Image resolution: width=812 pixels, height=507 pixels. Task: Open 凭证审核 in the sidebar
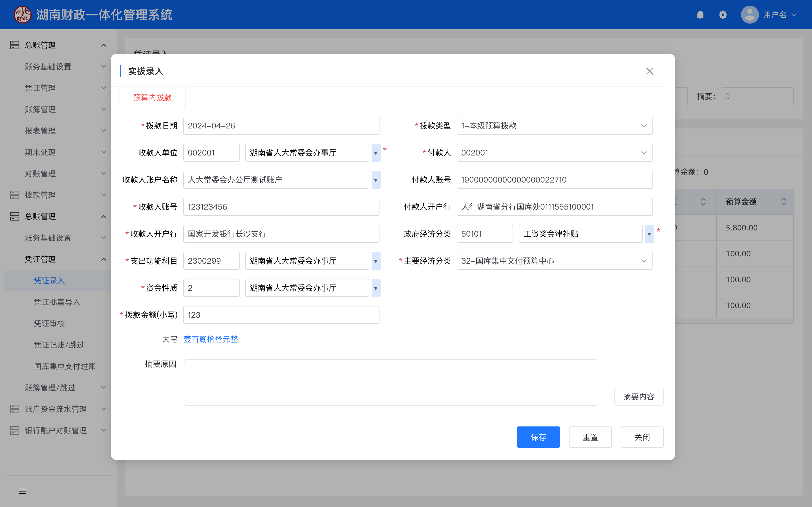pyautogui.click(x=49, y=323)
